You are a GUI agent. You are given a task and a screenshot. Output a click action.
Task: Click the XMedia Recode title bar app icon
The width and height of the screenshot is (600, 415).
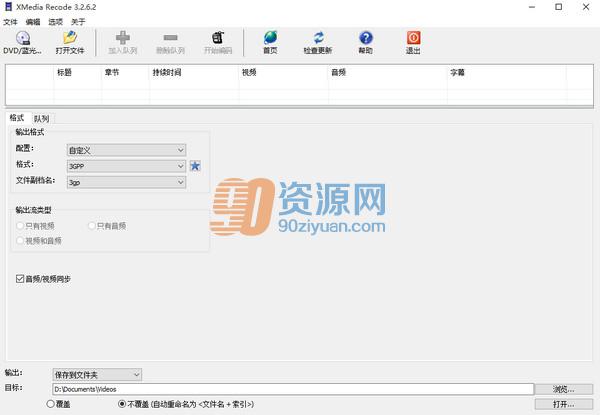click(x=8, y=7)
